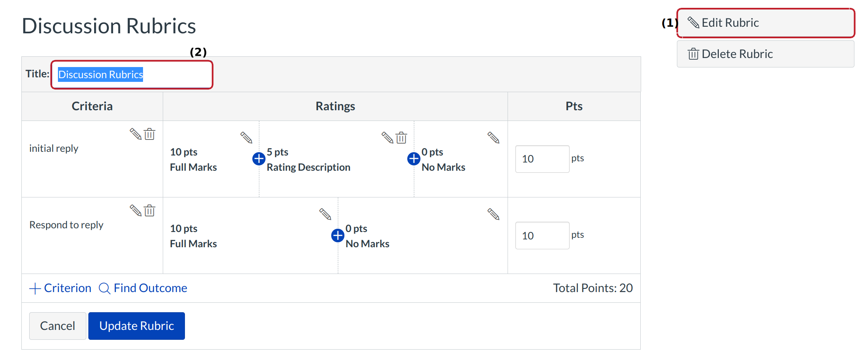The width and height of the screenshot is (868, 362).
Task: Click the Edit Rubric button
Action: pos(765,23)
